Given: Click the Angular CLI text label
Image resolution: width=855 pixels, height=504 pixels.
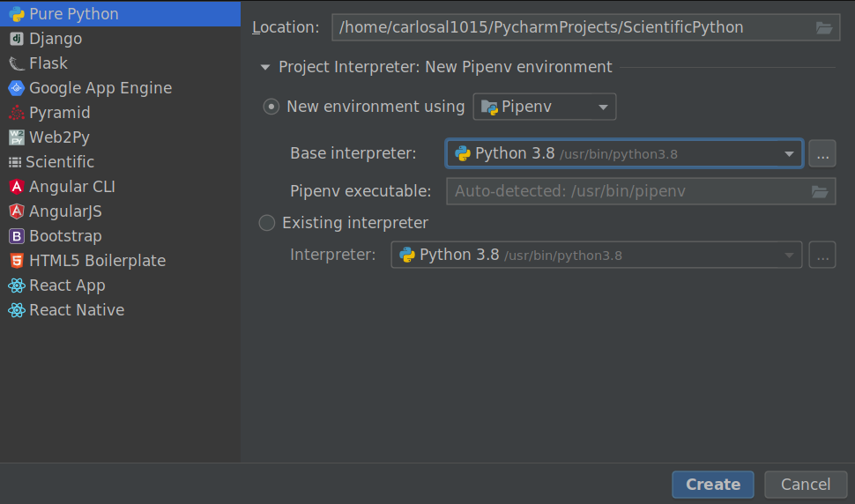Looking at the screenshot, I should 72,187.
